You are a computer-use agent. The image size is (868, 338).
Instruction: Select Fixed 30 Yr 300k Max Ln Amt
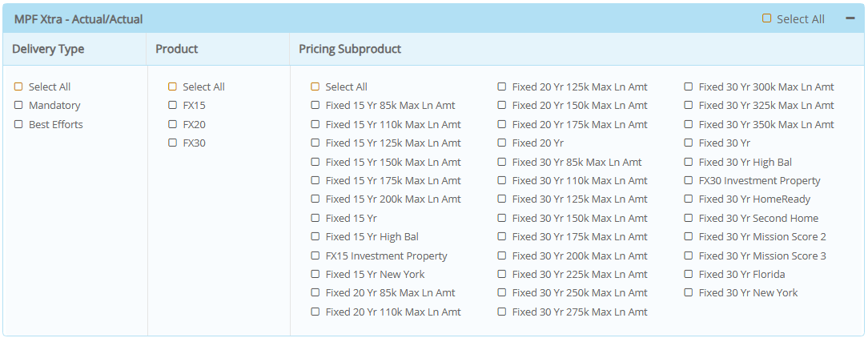click(x=689, y=87)
